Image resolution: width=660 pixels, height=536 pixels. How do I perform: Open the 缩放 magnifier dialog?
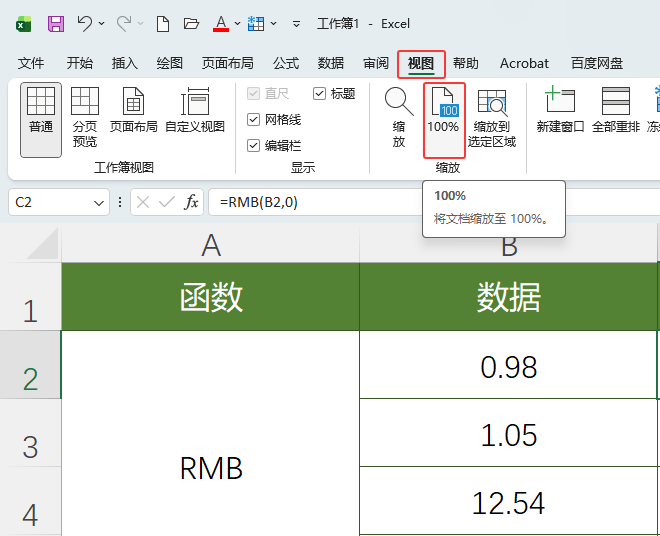click(399, 117)
